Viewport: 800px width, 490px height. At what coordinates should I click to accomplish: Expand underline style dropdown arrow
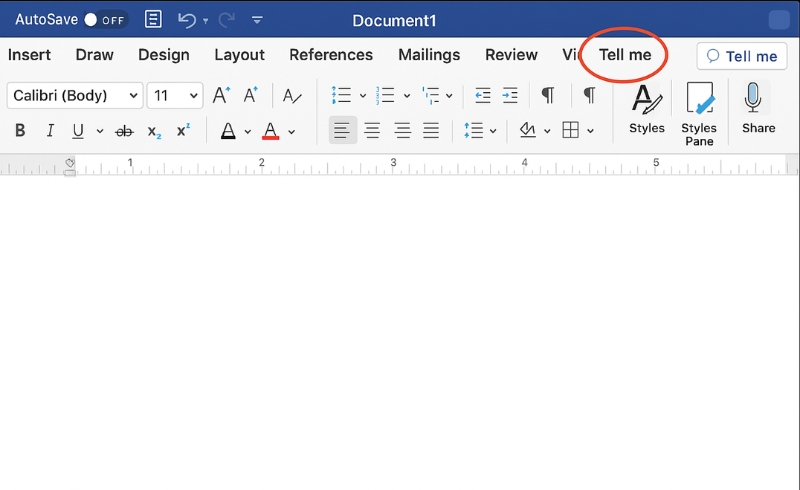100,131
